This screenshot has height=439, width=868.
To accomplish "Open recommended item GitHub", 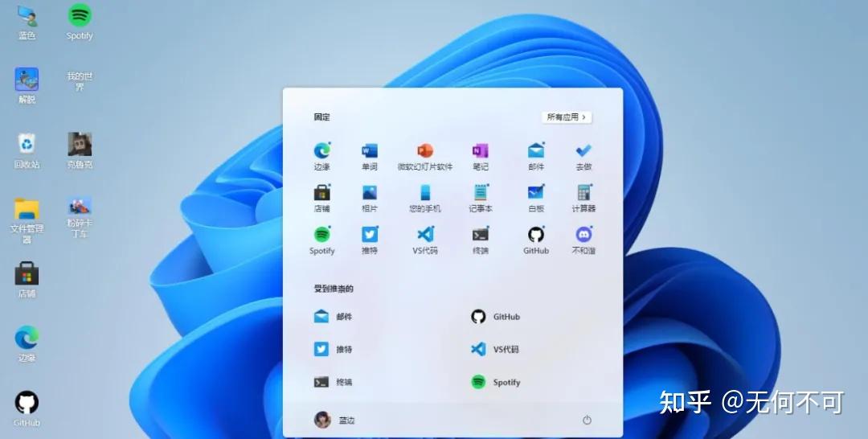I will pyautogui.click(x=495, y=317).
